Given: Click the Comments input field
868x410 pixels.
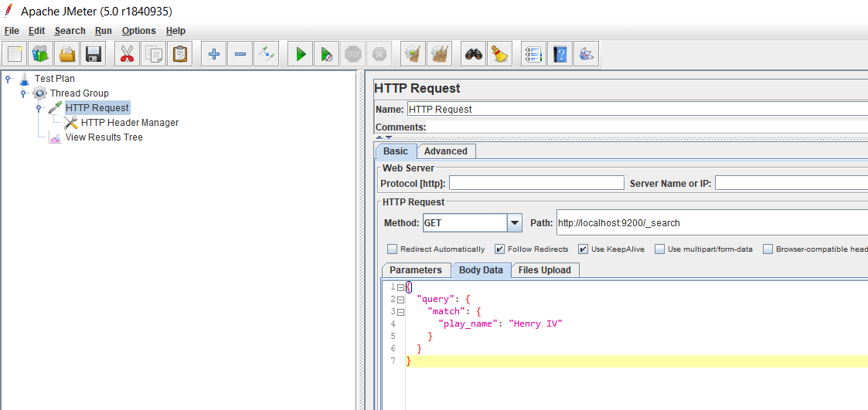Looking at the screenshot, I should point(647,127).
